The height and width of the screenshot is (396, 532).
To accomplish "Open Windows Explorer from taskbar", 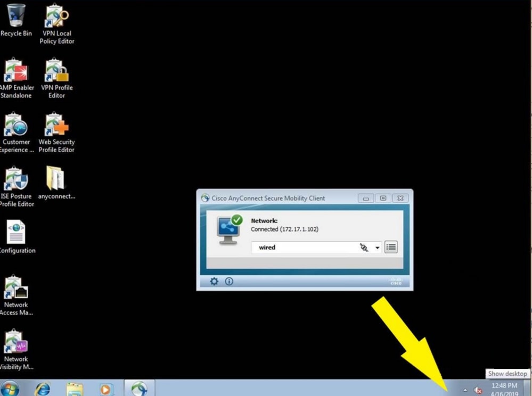I will click(x=75, y=389).
